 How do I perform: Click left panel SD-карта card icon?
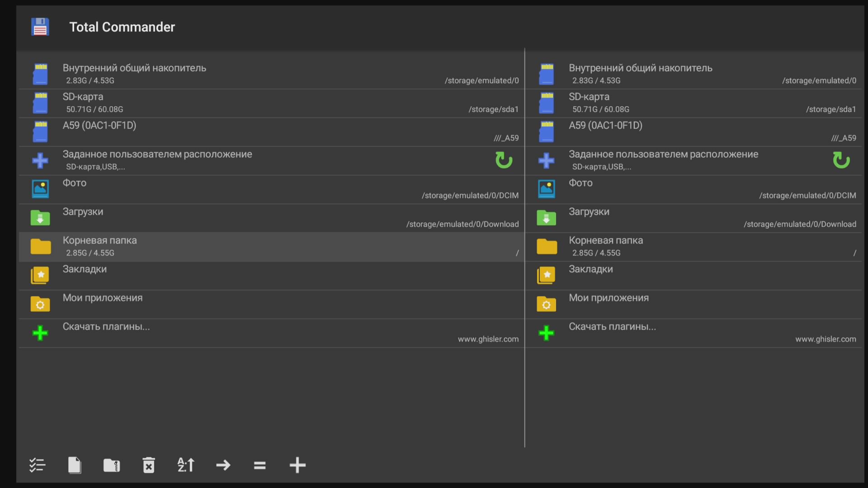(x=40, y=103)
